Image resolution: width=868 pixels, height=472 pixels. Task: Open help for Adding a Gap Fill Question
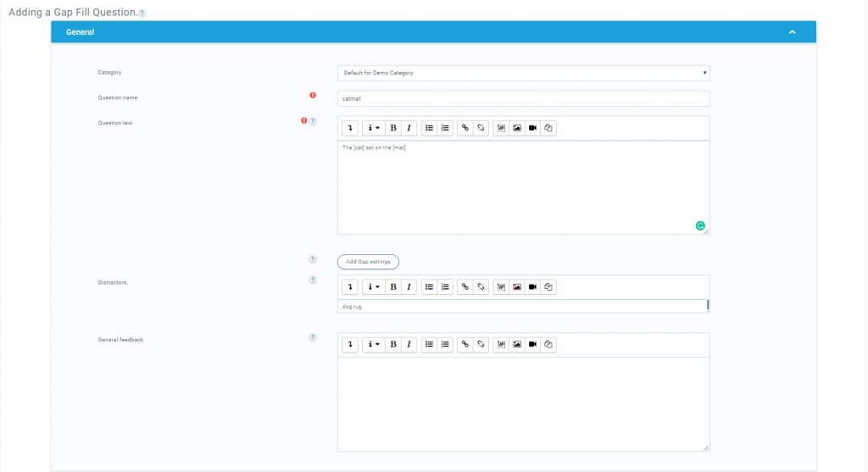click(142, 14)
